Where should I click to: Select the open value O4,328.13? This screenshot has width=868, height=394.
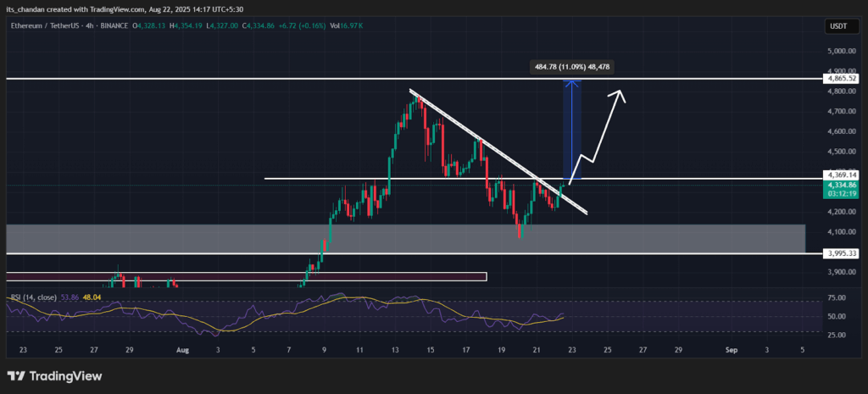tap(150, 26)
